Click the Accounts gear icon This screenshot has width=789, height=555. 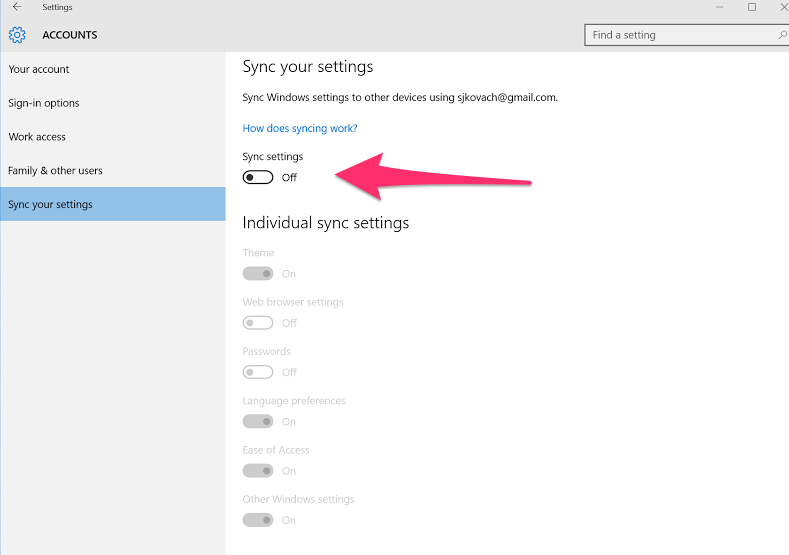coord(17,35)
